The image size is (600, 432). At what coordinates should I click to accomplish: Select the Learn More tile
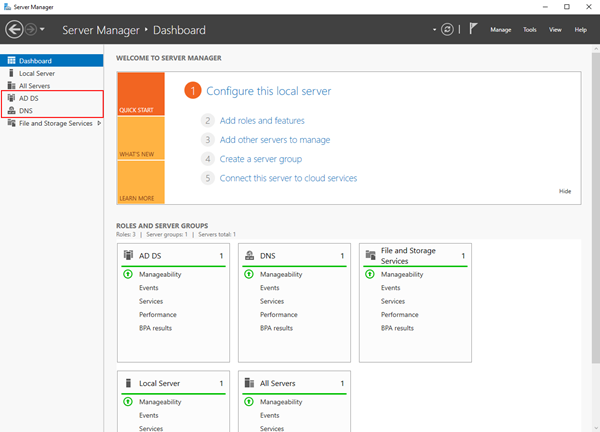[x=141, y=182]
